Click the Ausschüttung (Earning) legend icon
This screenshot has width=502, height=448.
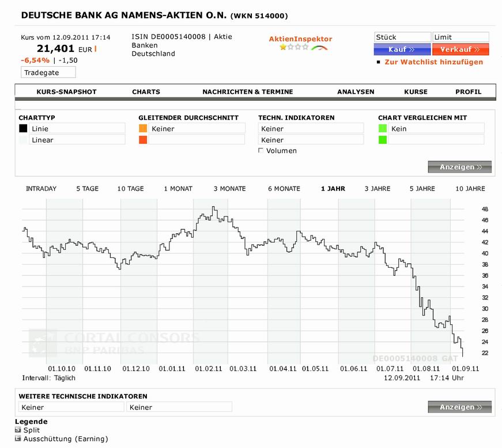18,438
